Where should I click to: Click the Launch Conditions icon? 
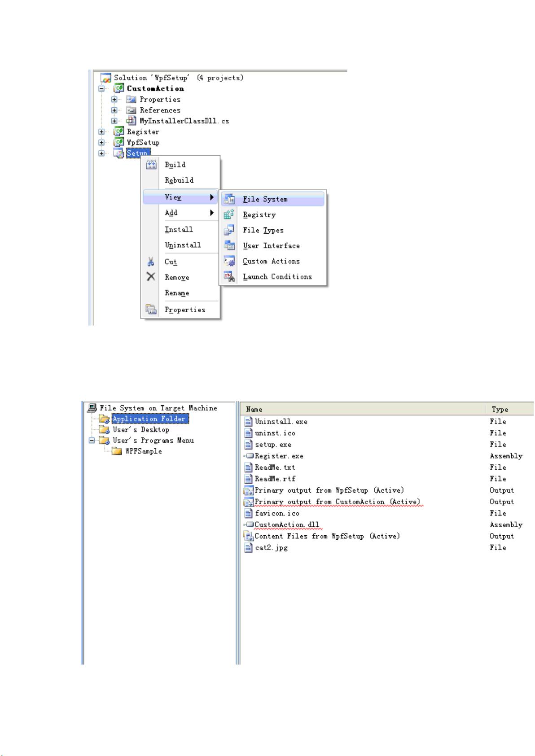(x=229, y=277)
